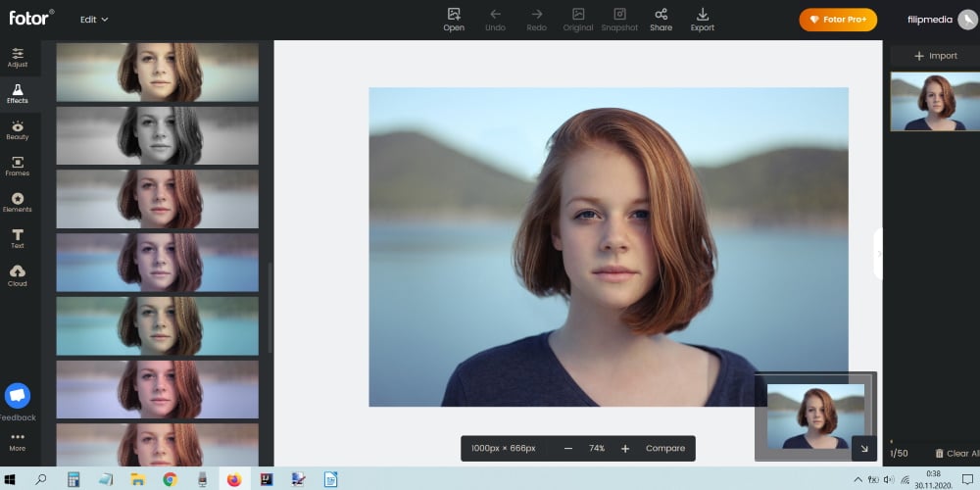Click the Export icon
Screen dimensions: 980x490
[x=702, y=19]
